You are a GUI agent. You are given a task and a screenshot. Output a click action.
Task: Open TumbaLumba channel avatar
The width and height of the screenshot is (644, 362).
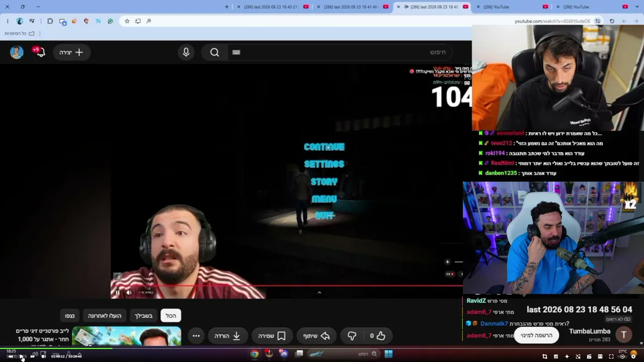(624, 335)
